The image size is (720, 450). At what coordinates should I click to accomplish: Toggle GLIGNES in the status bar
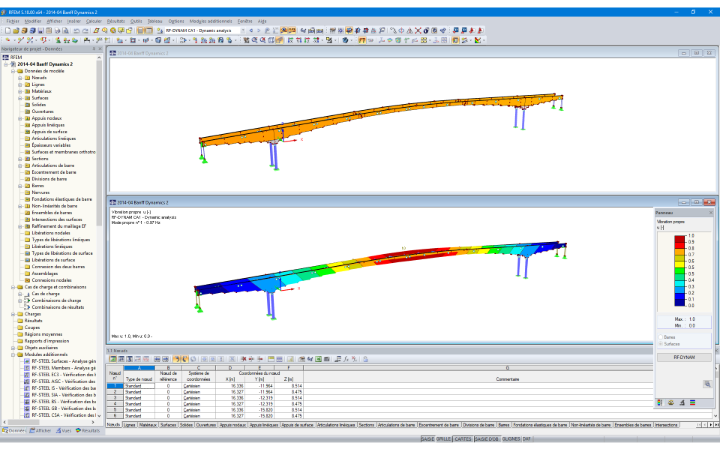pyautogui.click(x=511, y=439)
